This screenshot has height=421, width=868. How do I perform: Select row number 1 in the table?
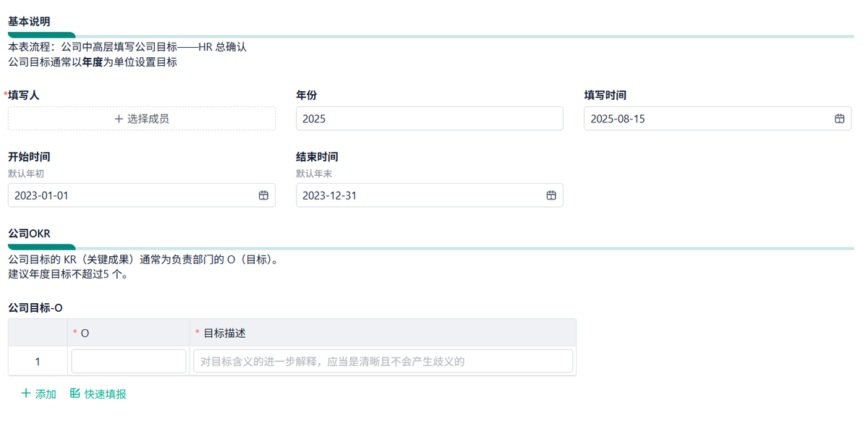pyautogui.click(x=38, y=361)
